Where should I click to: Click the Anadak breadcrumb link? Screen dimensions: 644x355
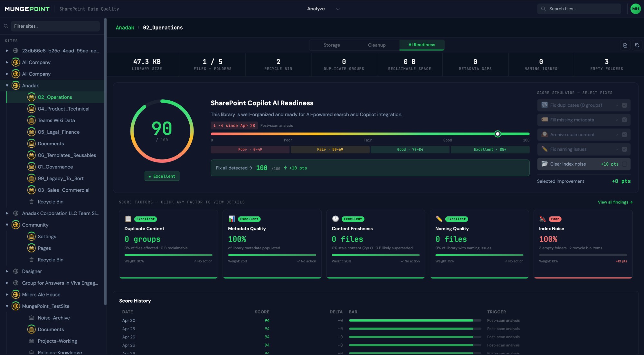pos(125,28)
